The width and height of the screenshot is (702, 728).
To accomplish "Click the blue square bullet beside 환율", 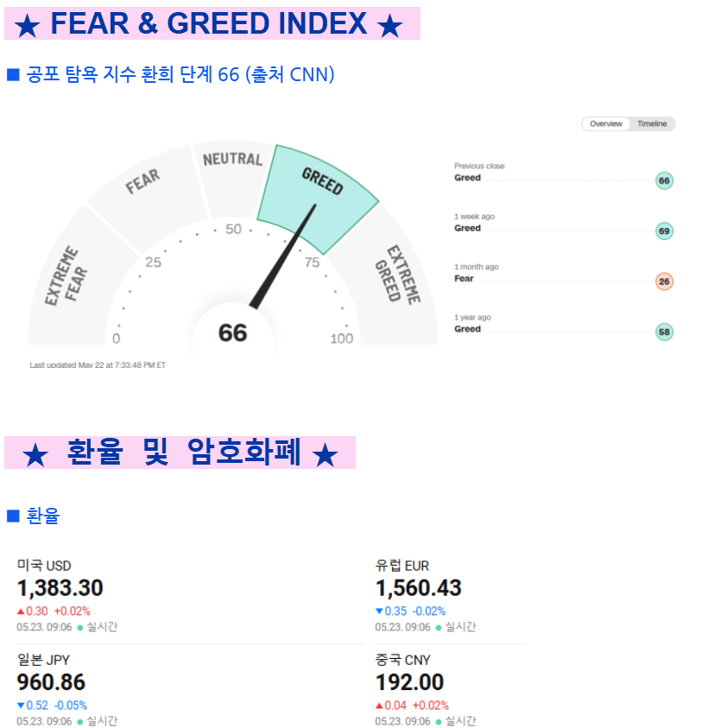I will [x=13, y=516].
